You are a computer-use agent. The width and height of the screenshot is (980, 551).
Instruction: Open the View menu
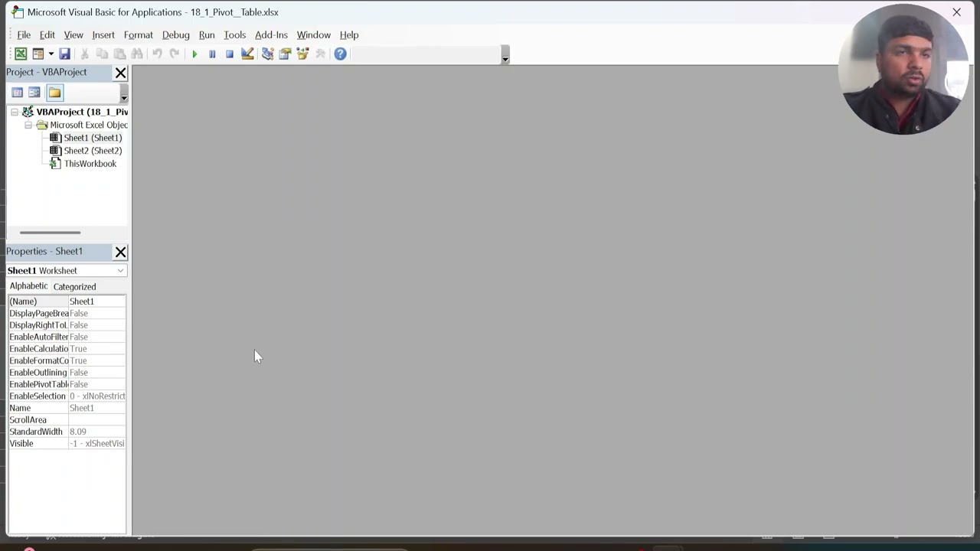(x=73, y=35)
